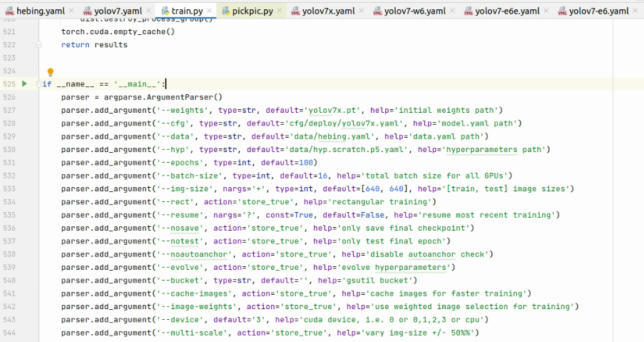Image resolution: width=644 pixels, height=342 pixels.
Task: Click the 'data/hyp.scratch.p5.yaml' string
Action: coord(346,150)
